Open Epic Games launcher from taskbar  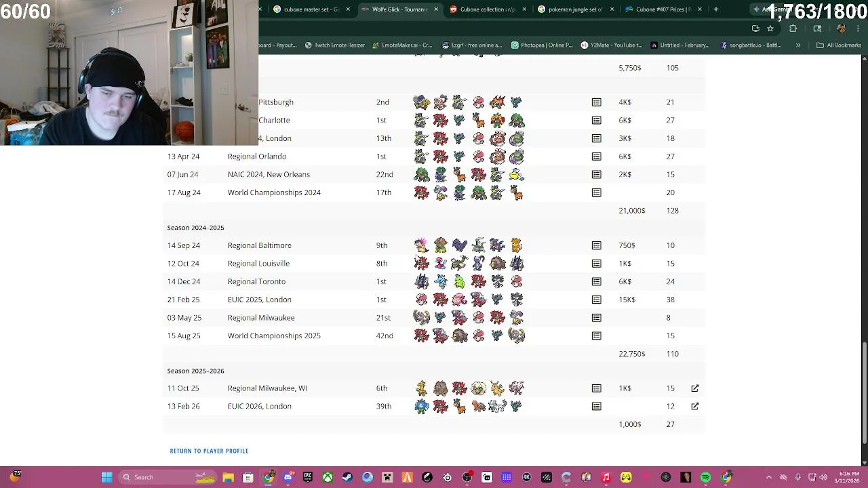(x=308, y=477)
